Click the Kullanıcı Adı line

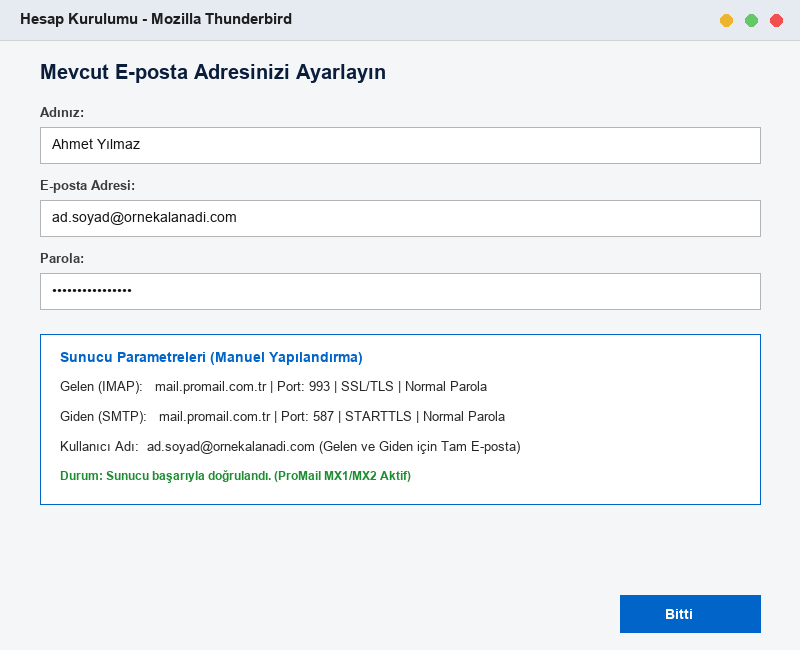click(290, 447)
